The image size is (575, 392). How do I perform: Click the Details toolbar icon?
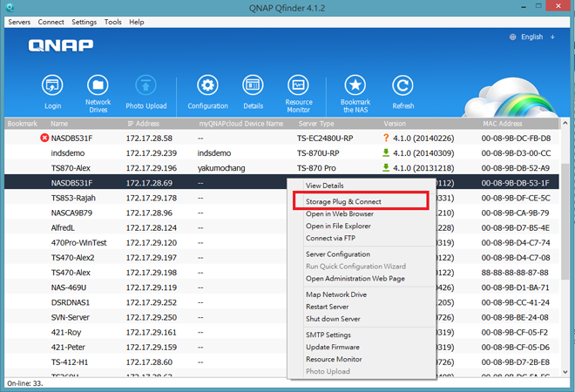(253, 85)
